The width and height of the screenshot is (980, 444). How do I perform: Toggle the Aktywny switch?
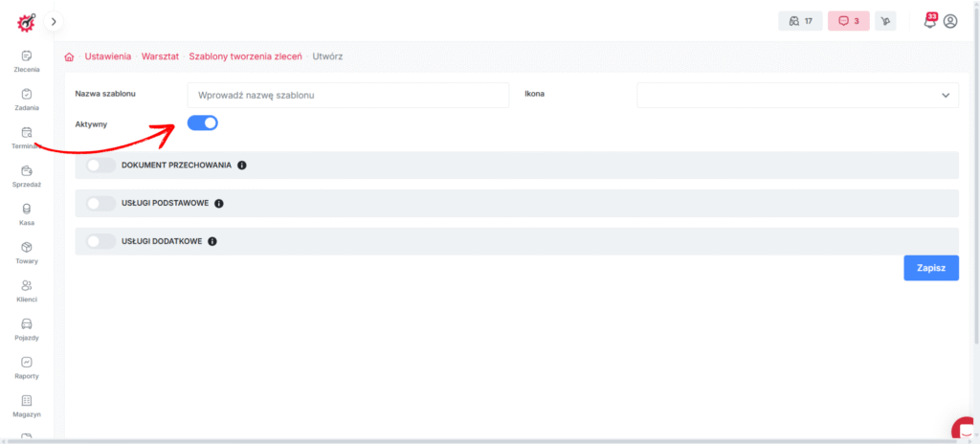[x=203, y=122]
